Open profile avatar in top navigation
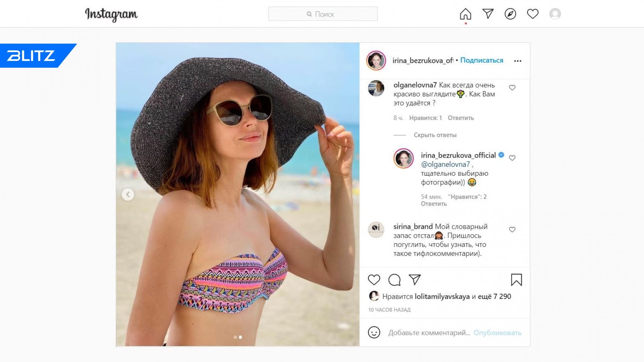Viewport: 644px width, 362px height. (x=555, y=14)
